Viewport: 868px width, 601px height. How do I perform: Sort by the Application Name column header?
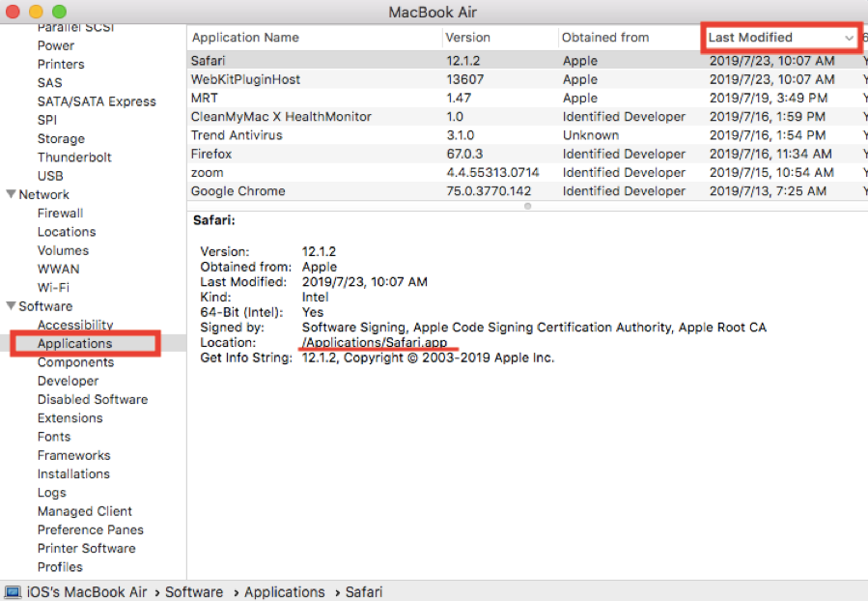coord(245,38)
